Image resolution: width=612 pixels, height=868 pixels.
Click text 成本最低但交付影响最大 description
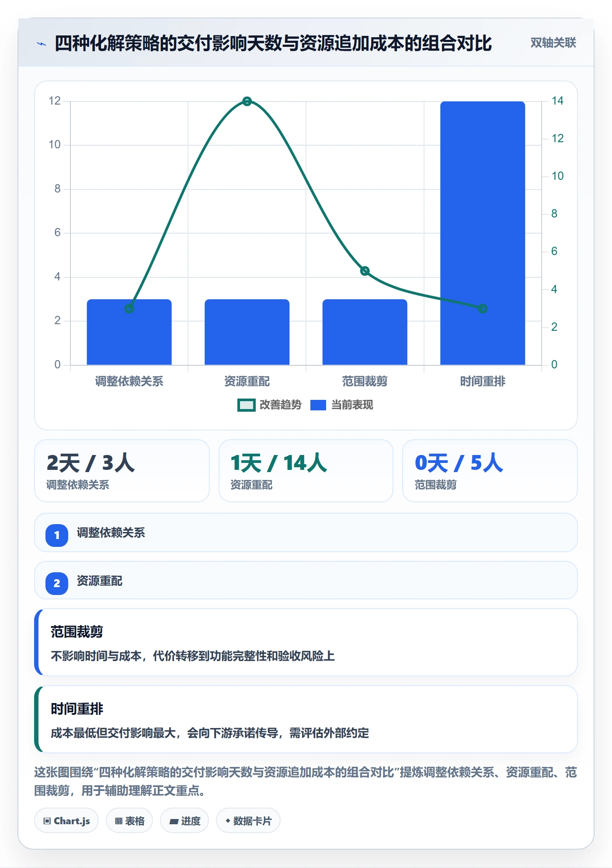coord(210,733)
